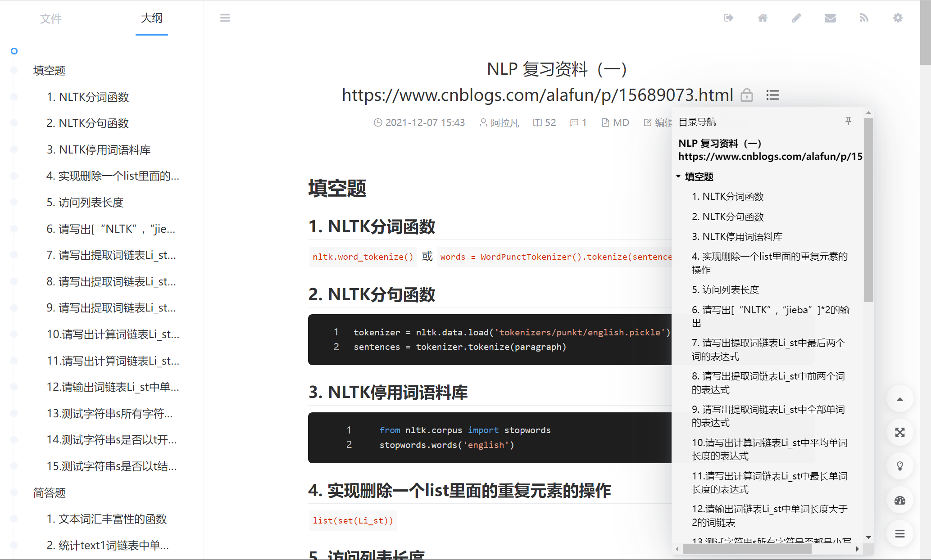
Task: Click the lock icon beside the article URL
Action: pyautogui.click(x=746, y=95)
